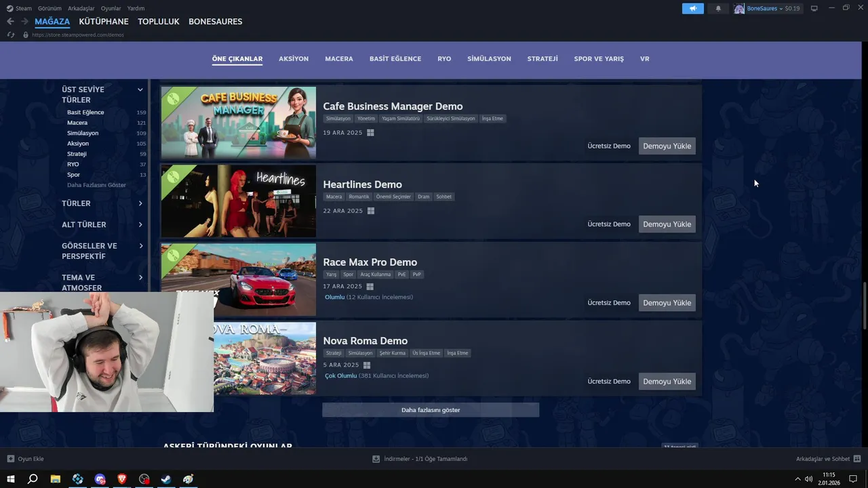Install the Nova Roma demo

(667, 382)
